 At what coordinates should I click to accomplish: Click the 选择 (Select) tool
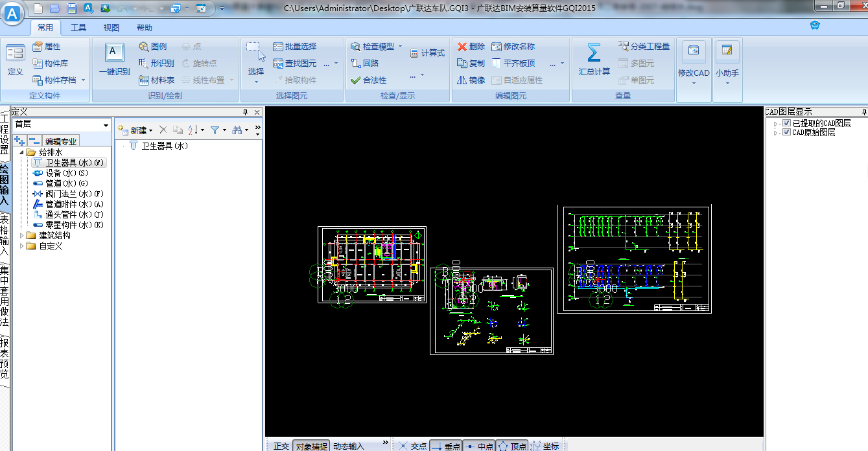(x=256, y=63)
